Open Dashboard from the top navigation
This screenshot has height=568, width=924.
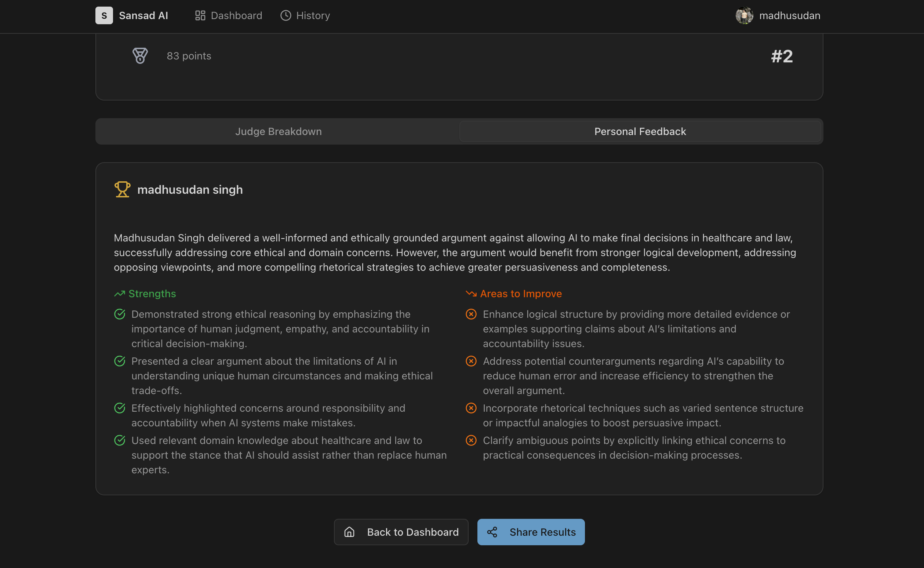[236, 15]
